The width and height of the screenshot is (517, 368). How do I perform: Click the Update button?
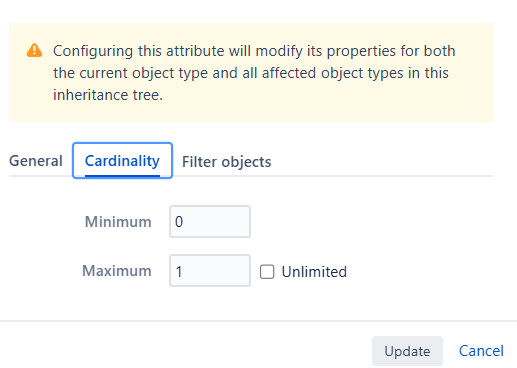407,351
